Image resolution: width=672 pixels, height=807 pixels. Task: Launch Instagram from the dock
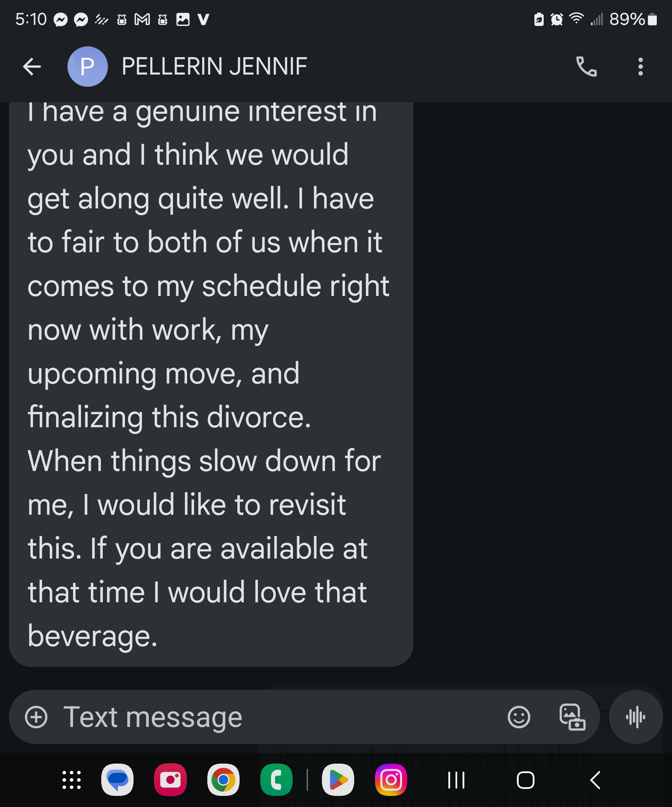coord(391,780)
